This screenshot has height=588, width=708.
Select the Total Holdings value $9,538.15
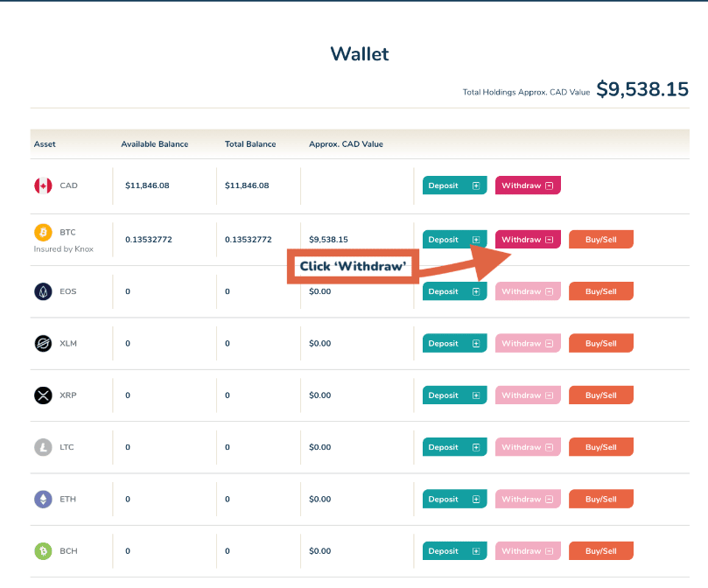click(643, 89)
